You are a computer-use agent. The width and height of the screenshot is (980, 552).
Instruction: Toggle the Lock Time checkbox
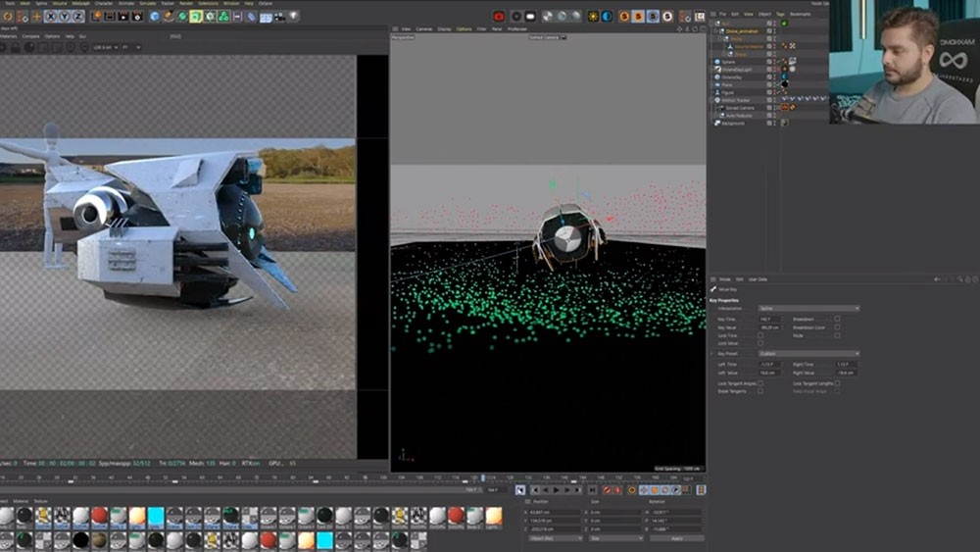(x=760, y=335)
